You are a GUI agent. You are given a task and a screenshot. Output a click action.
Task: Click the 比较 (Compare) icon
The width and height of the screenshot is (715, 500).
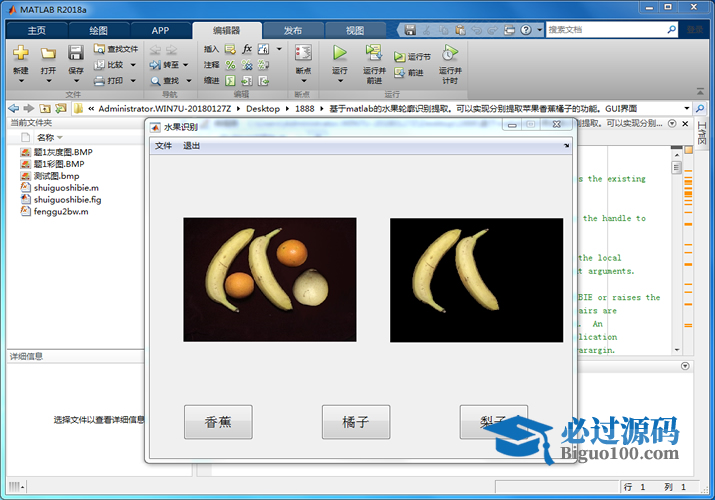(x=99, y=65)
